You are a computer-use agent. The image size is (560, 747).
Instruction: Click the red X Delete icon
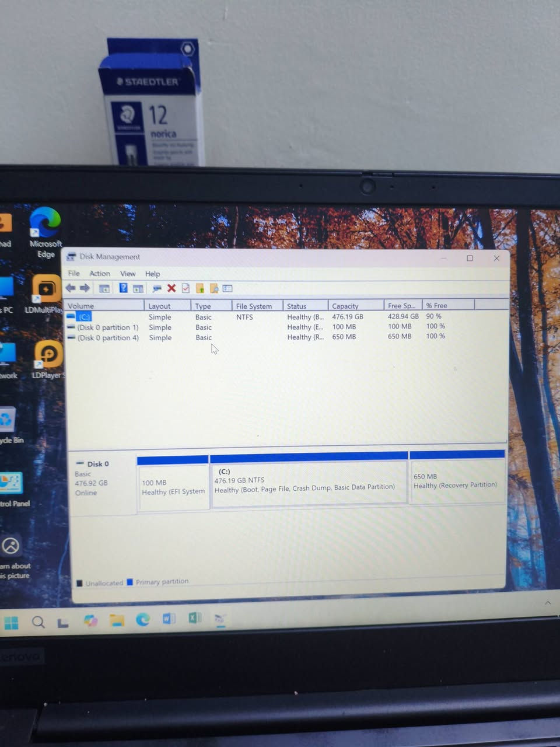coord(171,288)
